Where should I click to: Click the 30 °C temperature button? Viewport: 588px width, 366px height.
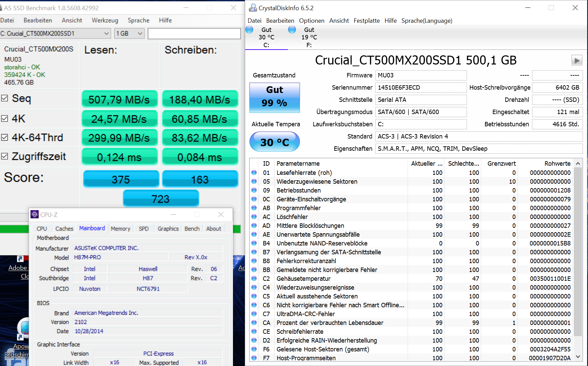tap(275, 142)
